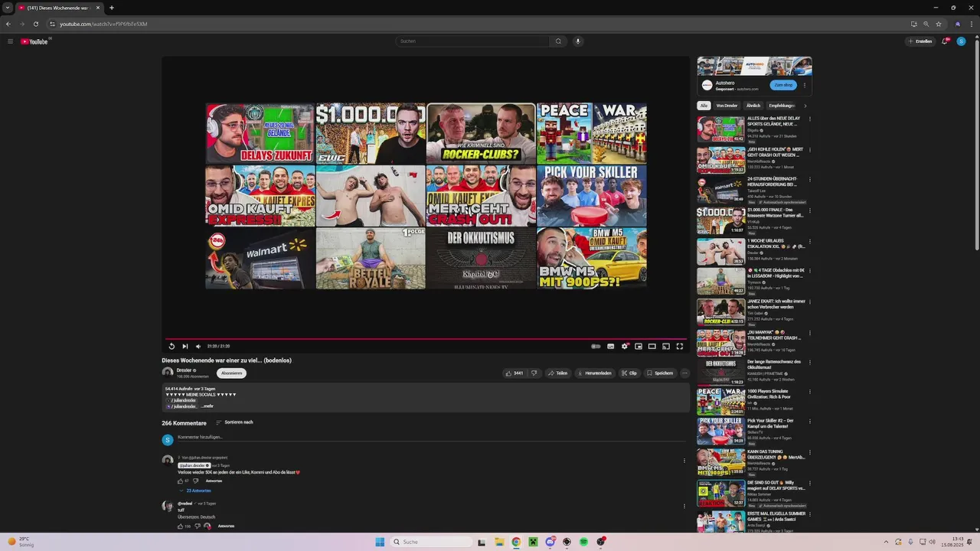Open '1000 Players Simulate Civilization' video
Screen dimensions: 980x551
[720, 402]
